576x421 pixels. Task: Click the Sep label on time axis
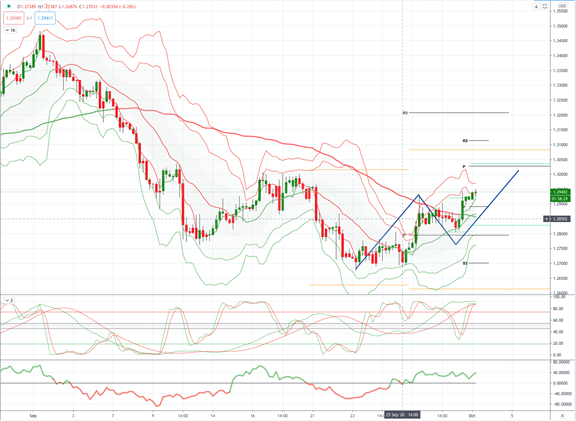pos(33,416)
